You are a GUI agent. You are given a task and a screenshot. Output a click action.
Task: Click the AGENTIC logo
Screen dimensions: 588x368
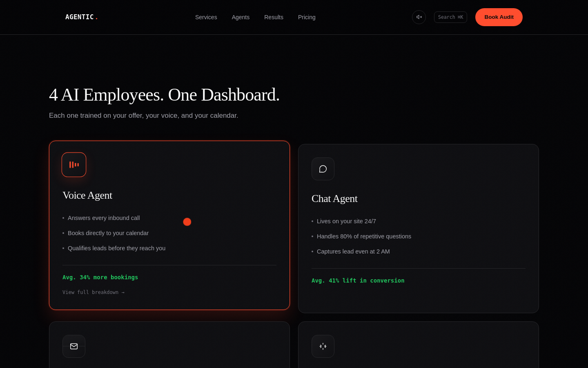coord(82,17)
